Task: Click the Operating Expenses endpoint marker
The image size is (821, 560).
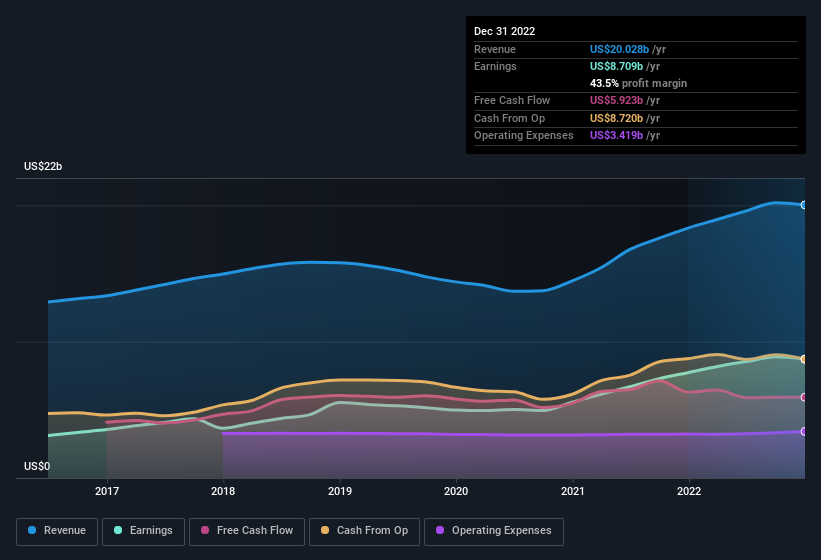Action: tap(804, 431)
